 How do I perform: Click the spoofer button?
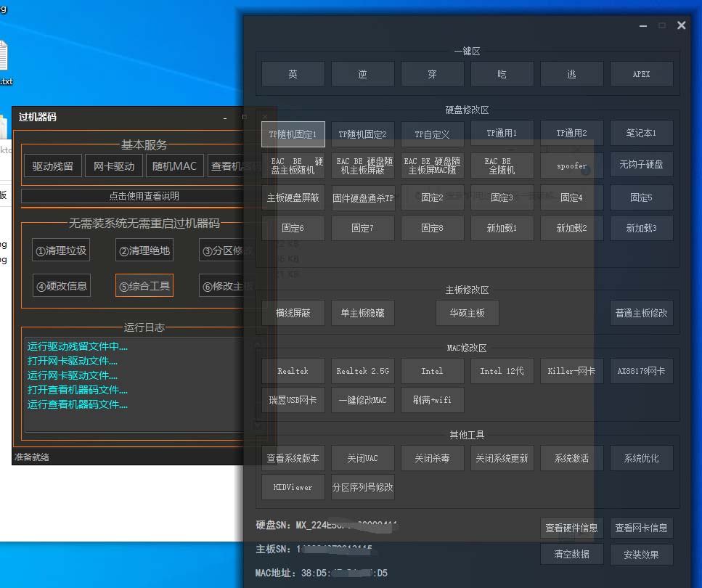click(571, 166)
